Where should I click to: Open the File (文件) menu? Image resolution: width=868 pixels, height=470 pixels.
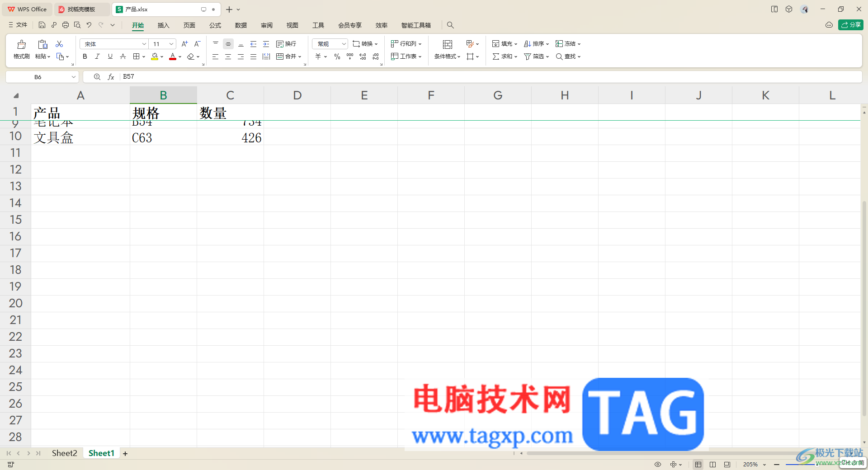(18, 25)
